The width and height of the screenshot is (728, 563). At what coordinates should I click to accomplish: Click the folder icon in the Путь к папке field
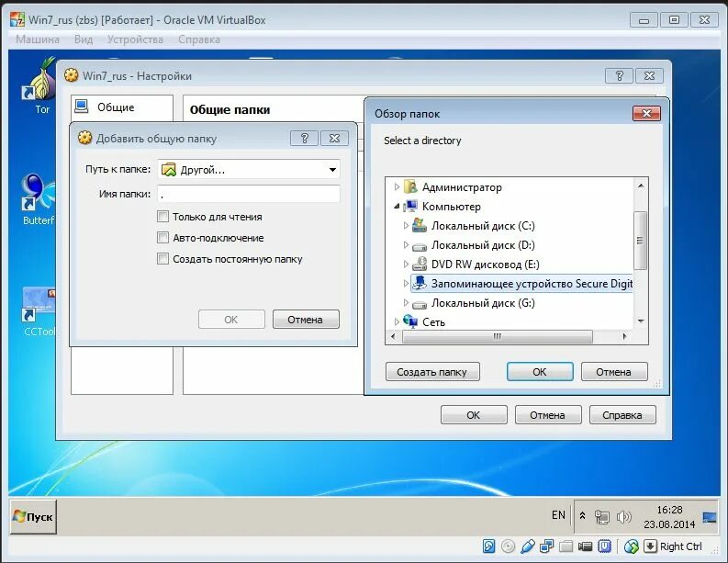click(169, 170)
